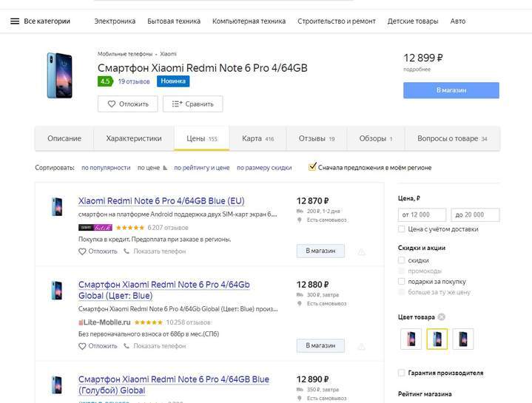Image resolution: width=532 pixels, height=403 pixels.
Task: Clear the Цвет товара filter with the X icon
Action: tap(441, 317)
